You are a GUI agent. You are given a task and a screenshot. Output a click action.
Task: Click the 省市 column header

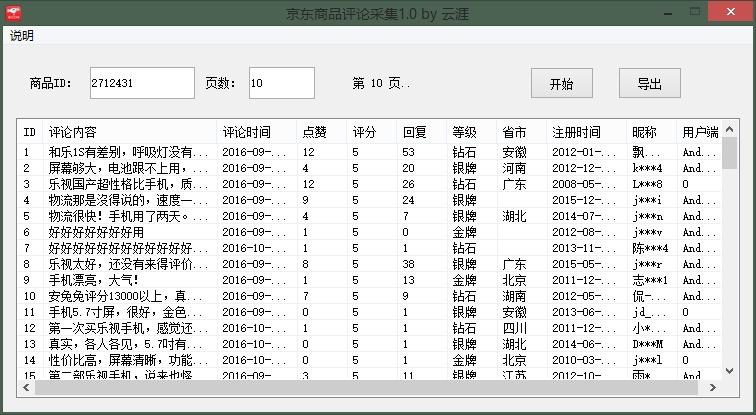(521, 132)
